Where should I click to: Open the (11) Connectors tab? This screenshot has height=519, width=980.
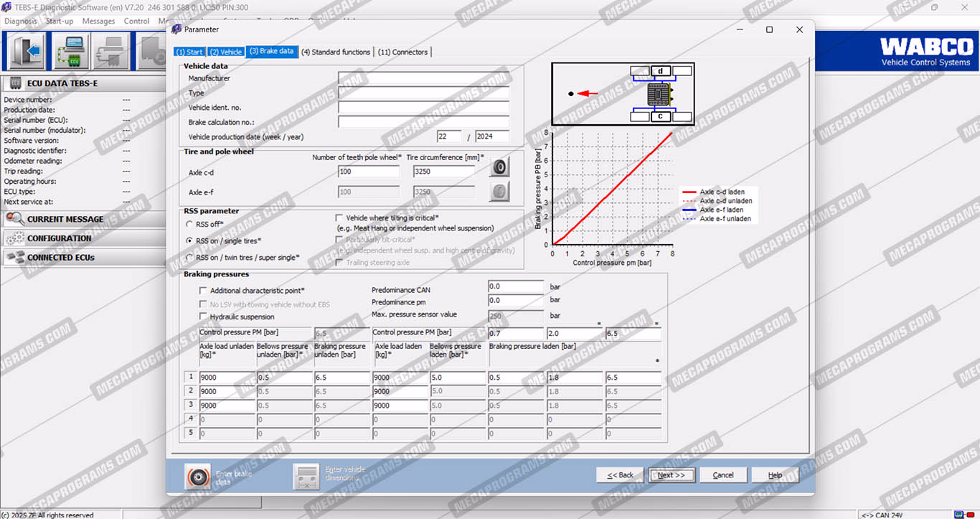click(x=402, y=52)
